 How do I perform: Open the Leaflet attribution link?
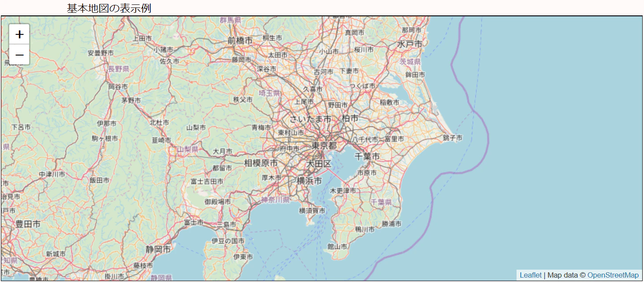531,275
